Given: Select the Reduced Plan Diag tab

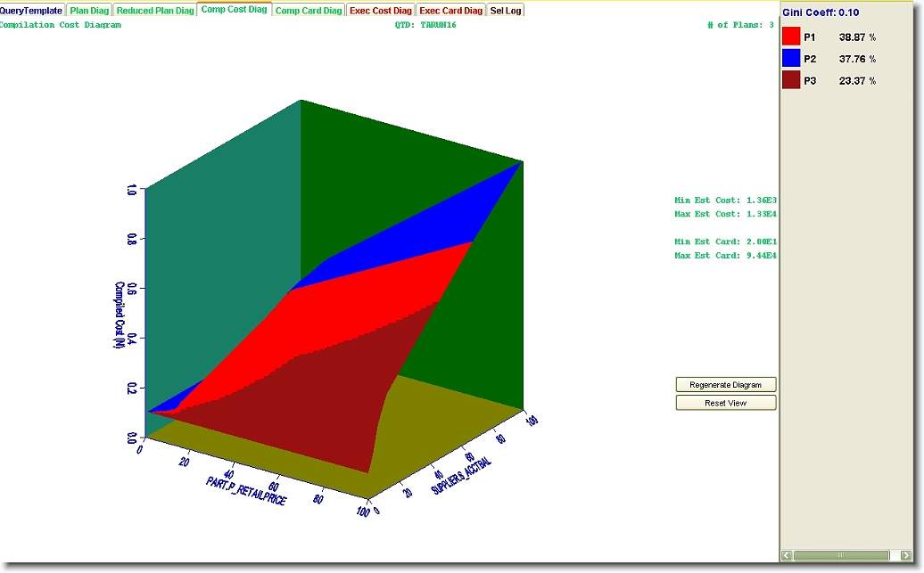Looking at the screenshot, I should coord(155,11).
